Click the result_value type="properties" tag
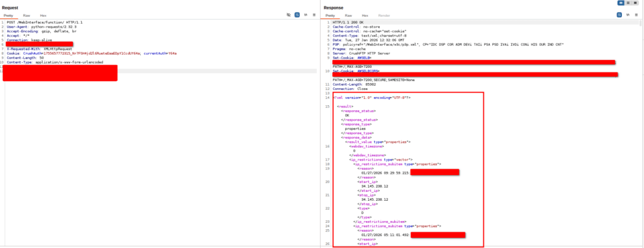This screenshot has width=644, height=248. tap(378, 142)
